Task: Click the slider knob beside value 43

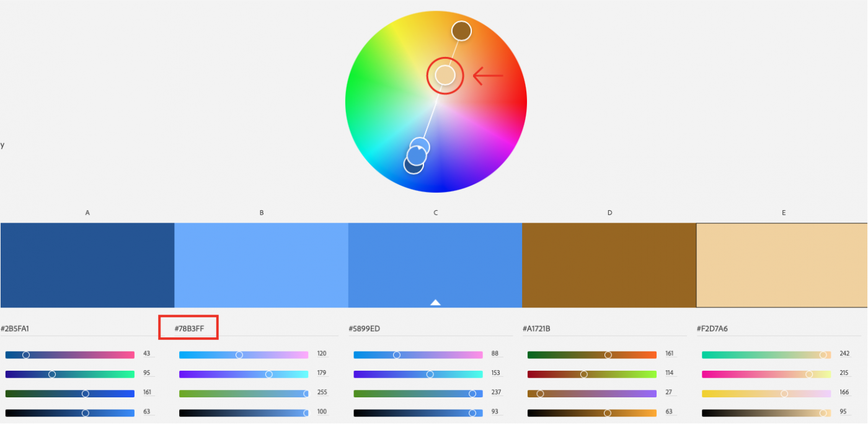Action: click(26, 355)
